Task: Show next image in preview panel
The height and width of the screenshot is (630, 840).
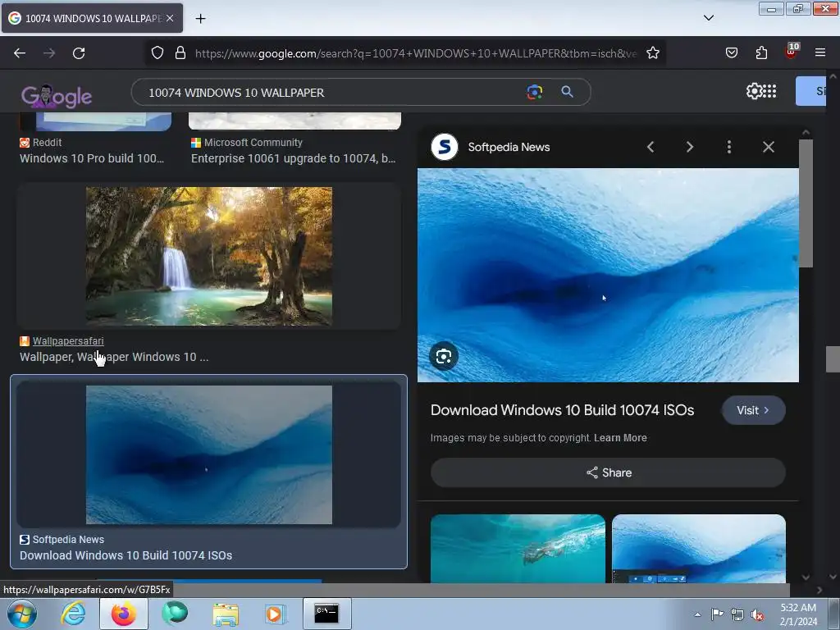Action: [690, 147]
